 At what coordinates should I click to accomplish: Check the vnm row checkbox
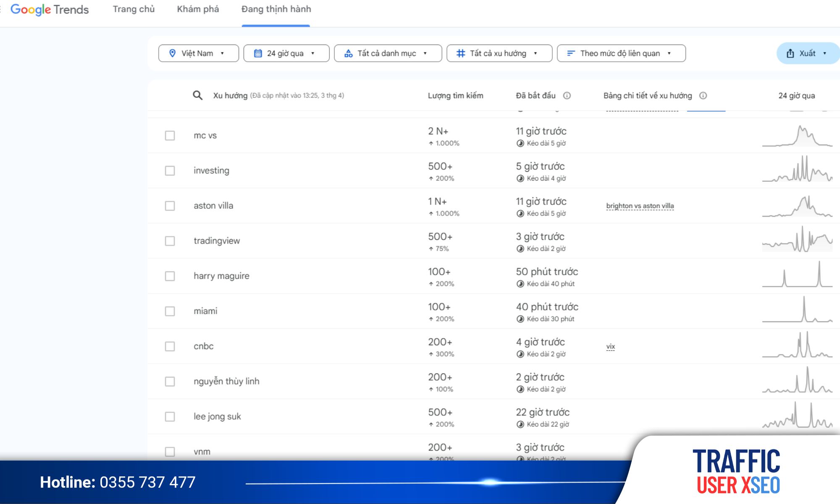(170, 452)
